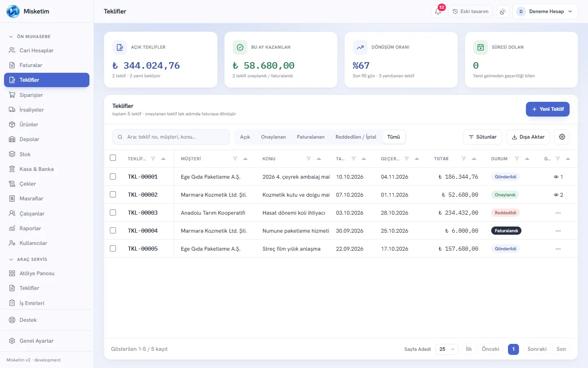
Task: Collapse the ÖN MUHASEBE sidebar section
Action: point(30,36)
